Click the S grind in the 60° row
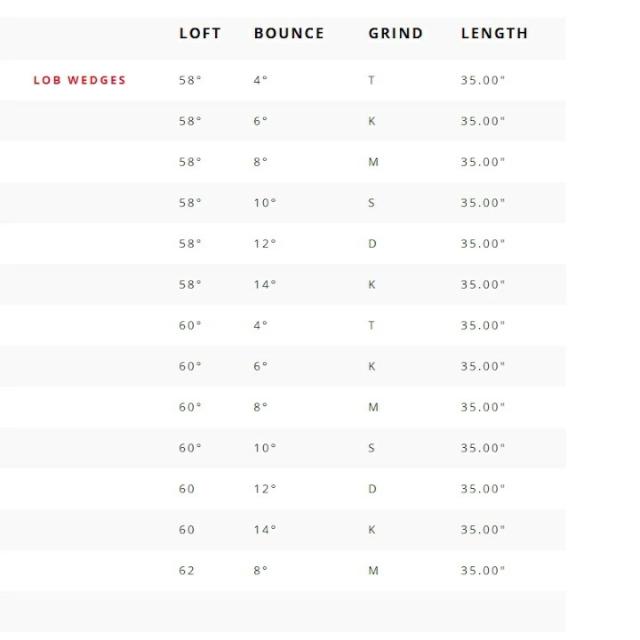 click(x=372, y=448)
